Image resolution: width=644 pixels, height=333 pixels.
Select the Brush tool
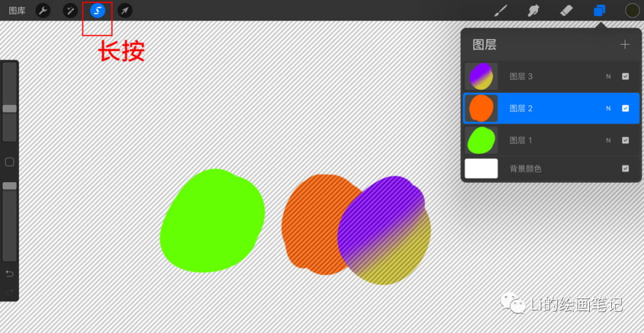501,11
